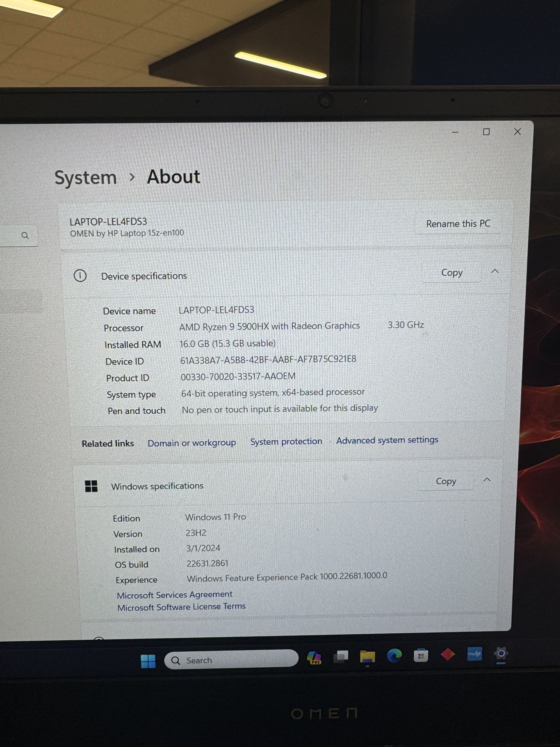This screenshot has width=560, height=747.
Task: Collapse the Windows specifications section
Action: [486, 480]
